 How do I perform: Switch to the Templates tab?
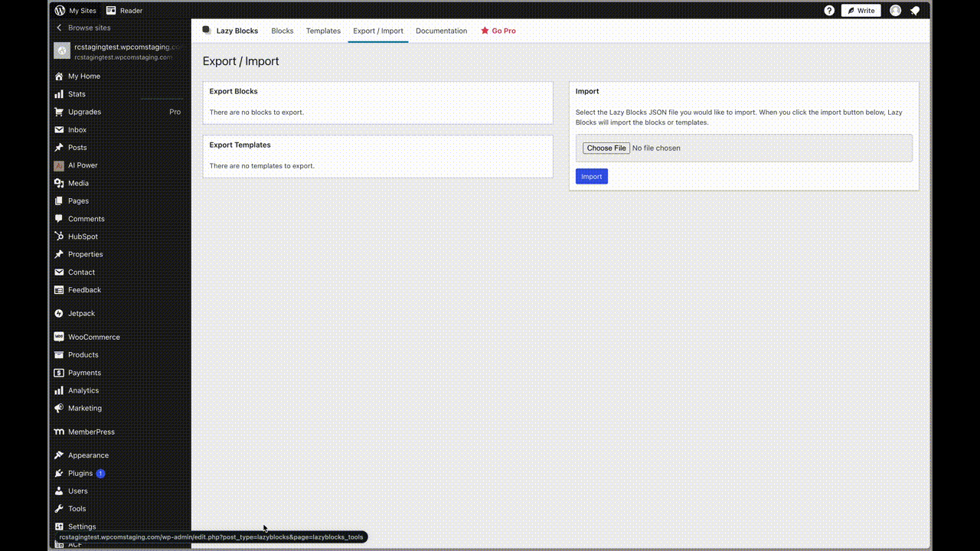point(323,31)
